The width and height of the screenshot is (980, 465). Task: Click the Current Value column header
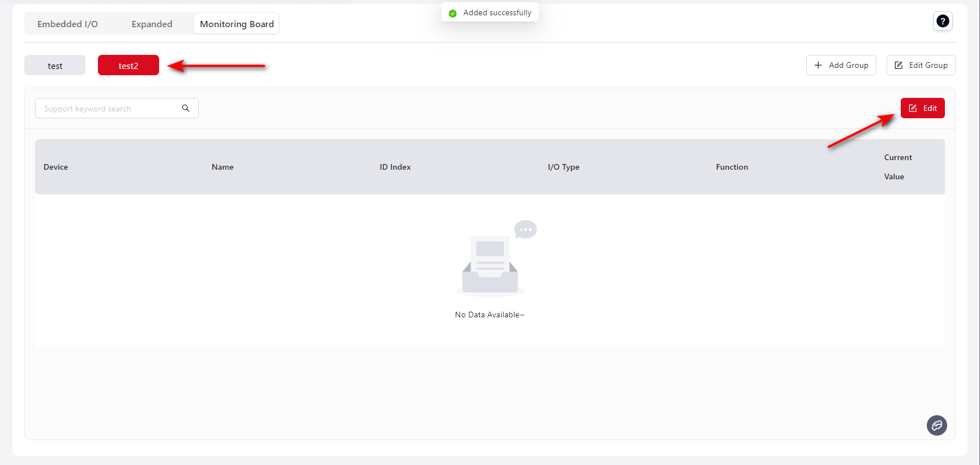click(x=897, y=167)
